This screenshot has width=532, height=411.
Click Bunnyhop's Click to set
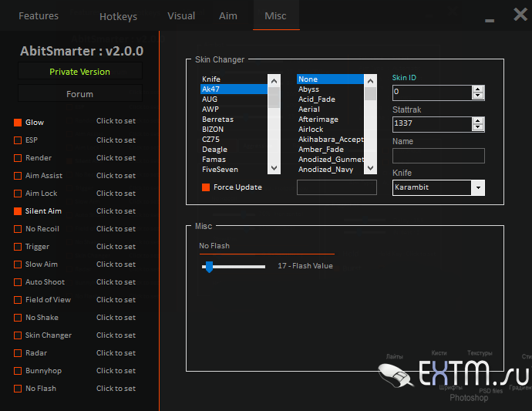(116, 371)
